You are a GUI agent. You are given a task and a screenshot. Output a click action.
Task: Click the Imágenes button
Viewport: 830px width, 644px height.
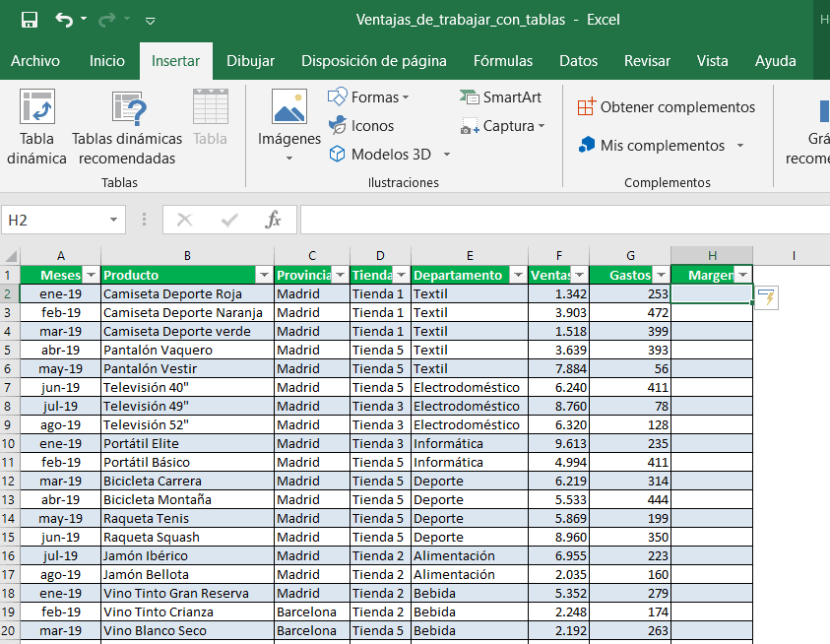point(289,126)
